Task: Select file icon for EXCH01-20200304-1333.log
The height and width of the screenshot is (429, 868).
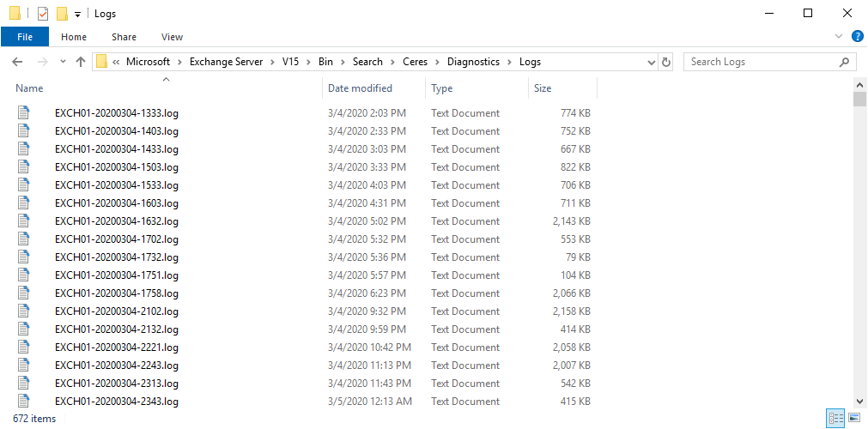Action: coord(23,113)
